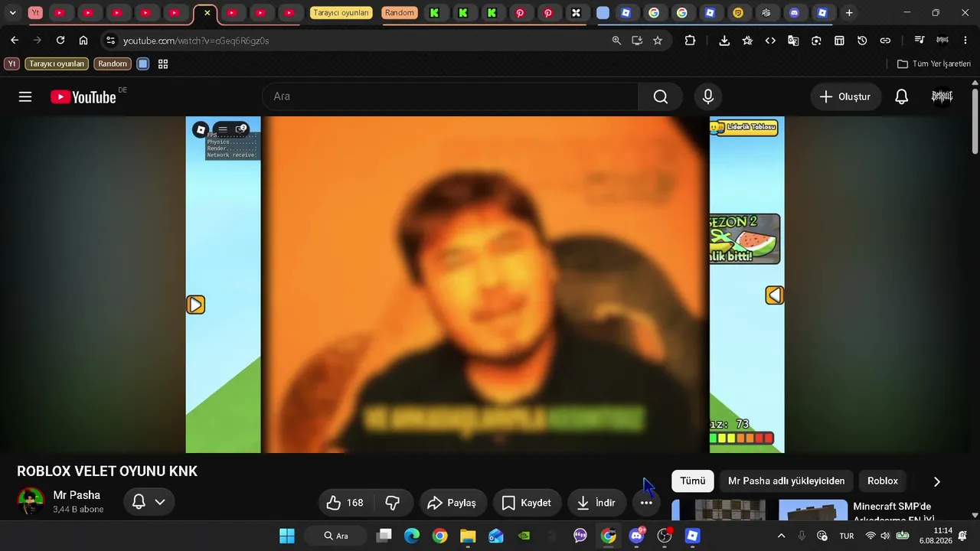Viewport: 980px width, 551px height.
Task: Close the active YouTube tab
Action: (x=207, y=13)
